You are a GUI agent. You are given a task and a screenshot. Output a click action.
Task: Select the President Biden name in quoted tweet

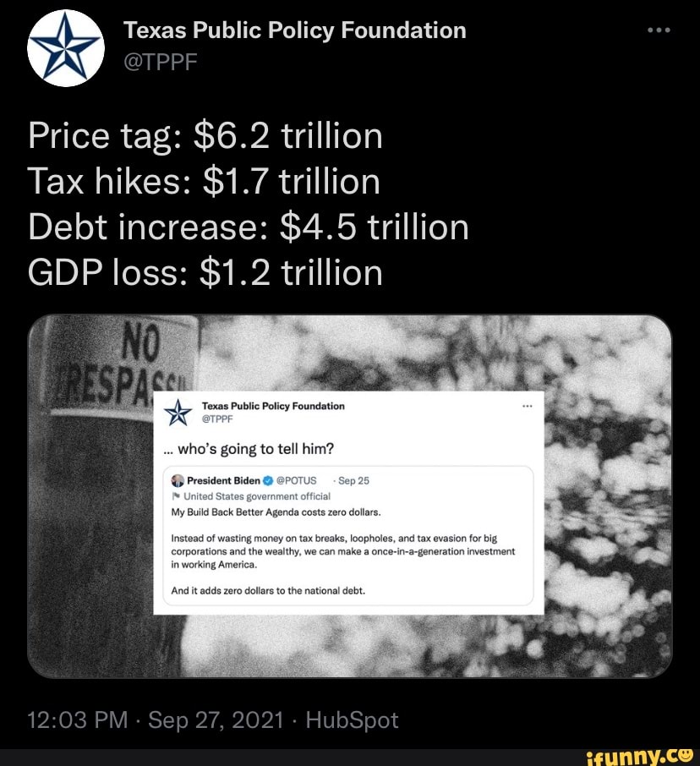(223, 480)
